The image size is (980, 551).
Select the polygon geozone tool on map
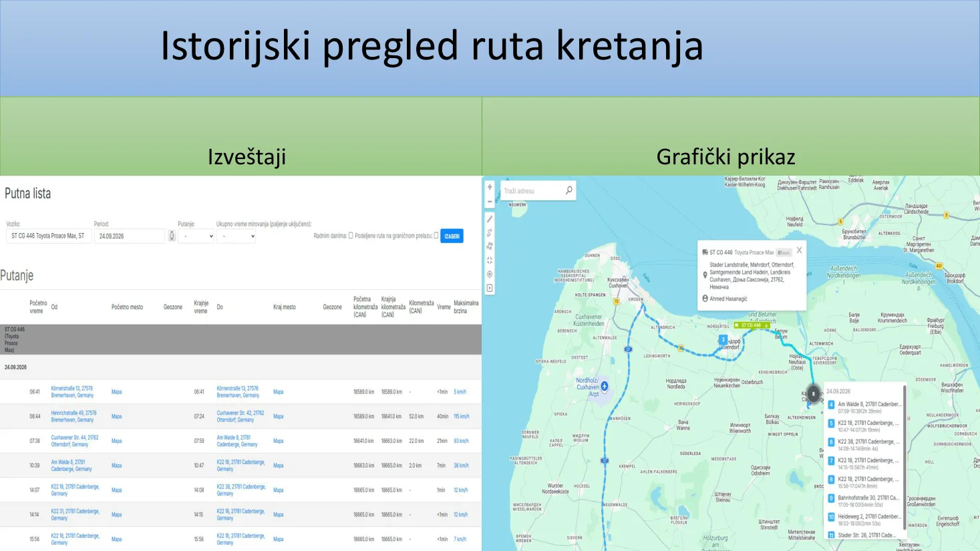[x=490, y=246]
